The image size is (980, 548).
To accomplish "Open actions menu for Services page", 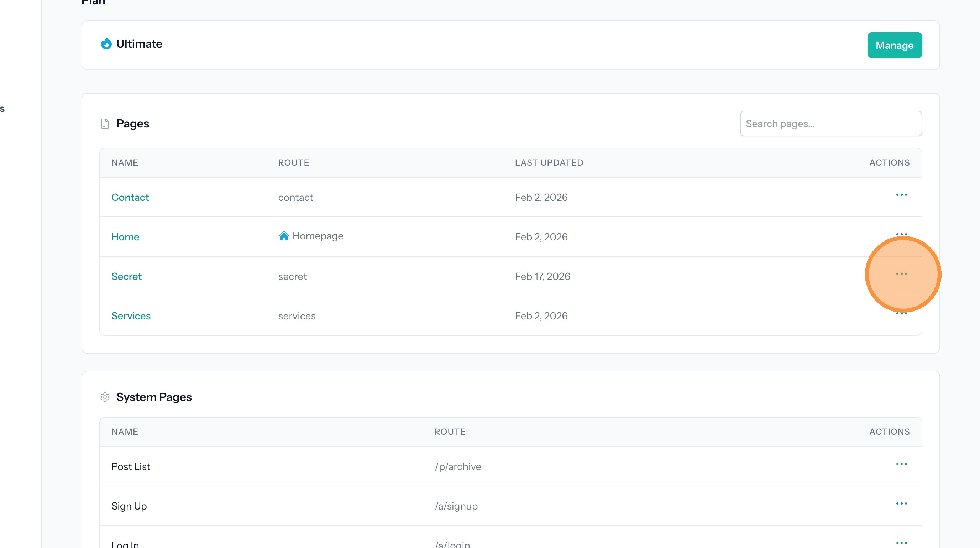I will point(901,314).
